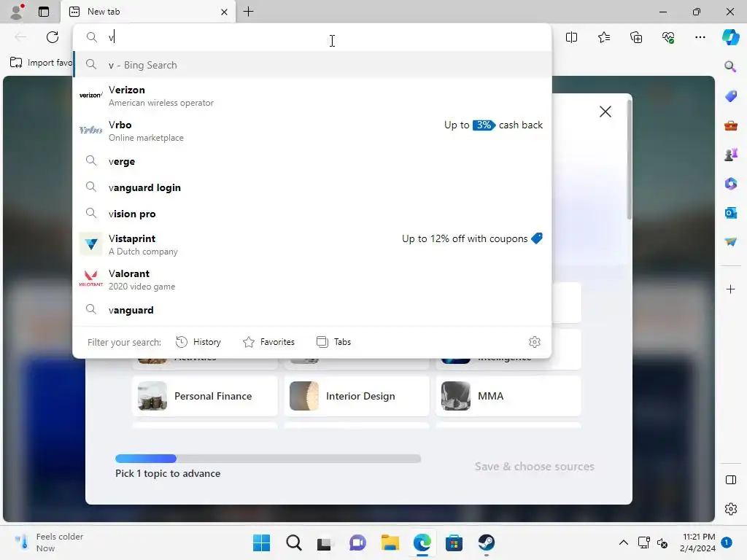The height and width of the screenshot is (560, 747).
Task: Select the Vrbo suggestion
Action: (312, 131)
